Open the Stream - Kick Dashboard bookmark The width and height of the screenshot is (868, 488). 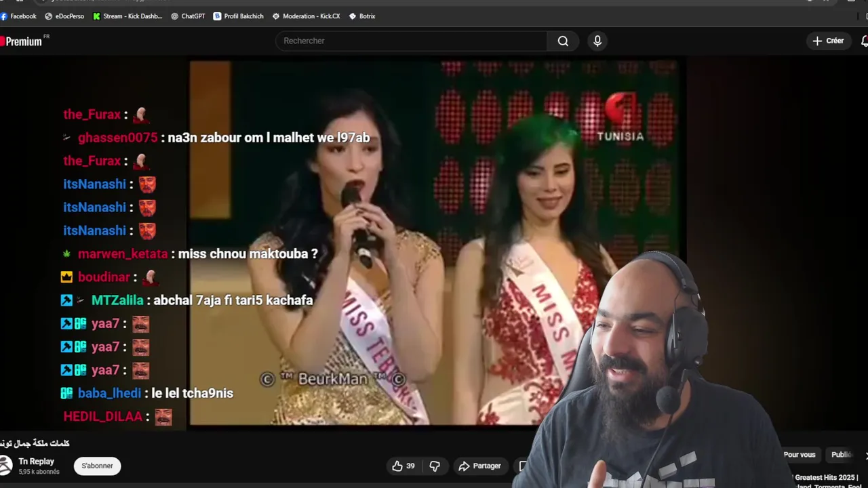(x=127, y=16)
